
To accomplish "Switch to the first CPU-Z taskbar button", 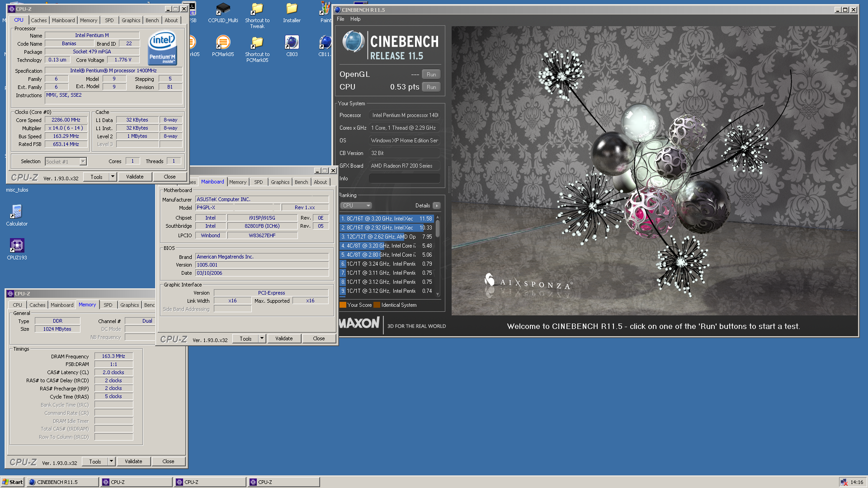I will point(137,482).
